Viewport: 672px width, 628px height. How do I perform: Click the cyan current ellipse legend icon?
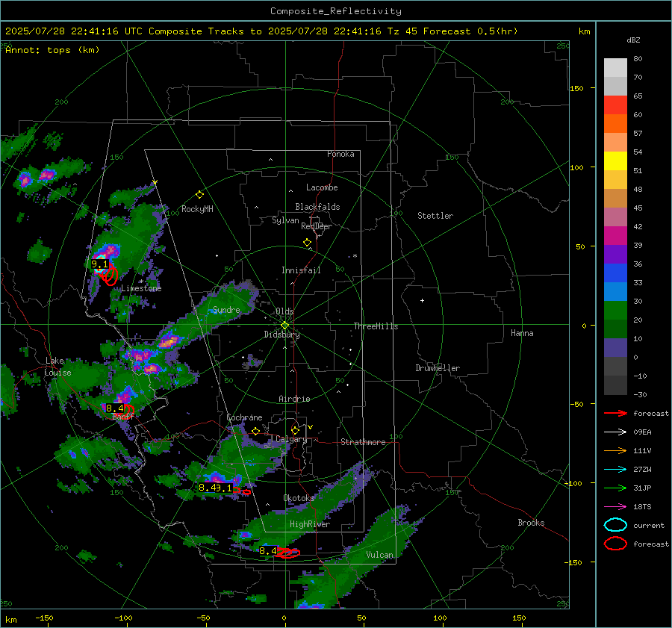coord(615,525)
